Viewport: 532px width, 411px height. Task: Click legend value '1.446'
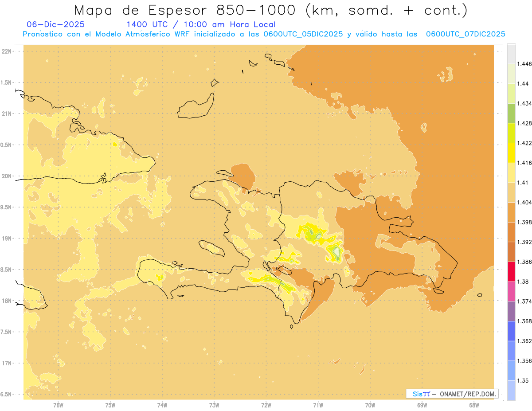[x=525, y=64]
